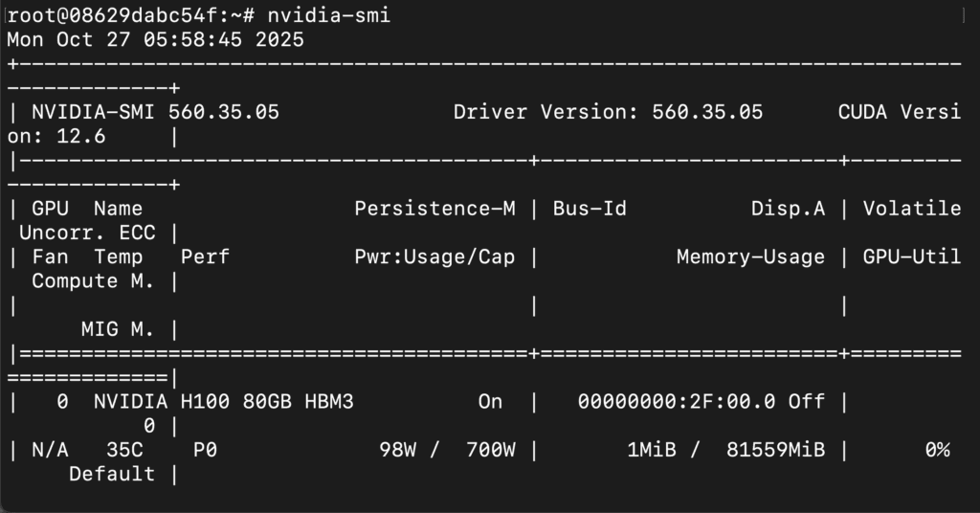Select the Mon Oct 27 timestamp line
980x513 pixels.
pyautogui.click(x=155, y=39)
